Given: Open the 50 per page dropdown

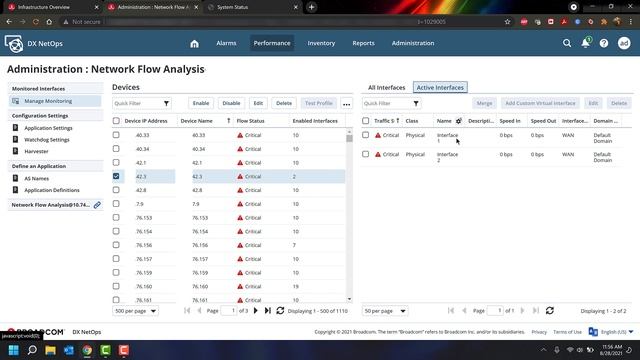Looking at the screenshot, I should coord(384,311).
